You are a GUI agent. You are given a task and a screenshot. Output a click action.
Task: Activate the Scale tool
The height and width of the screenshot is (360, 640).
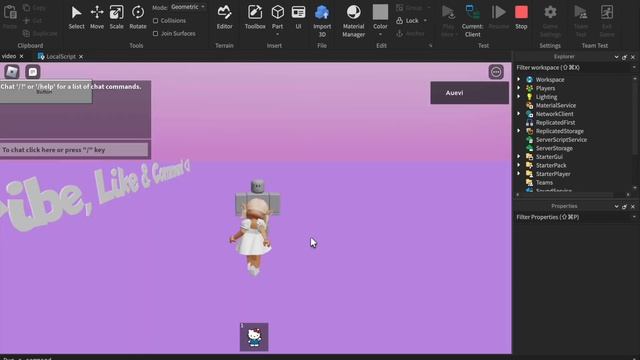[116, 17]
